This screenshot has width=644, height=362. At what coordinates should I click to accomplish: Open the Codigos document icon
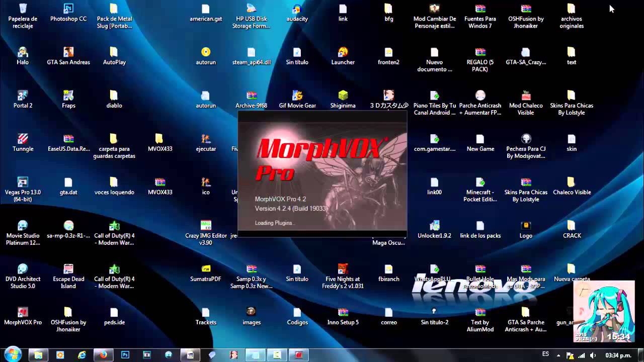(x=297, y=316)
